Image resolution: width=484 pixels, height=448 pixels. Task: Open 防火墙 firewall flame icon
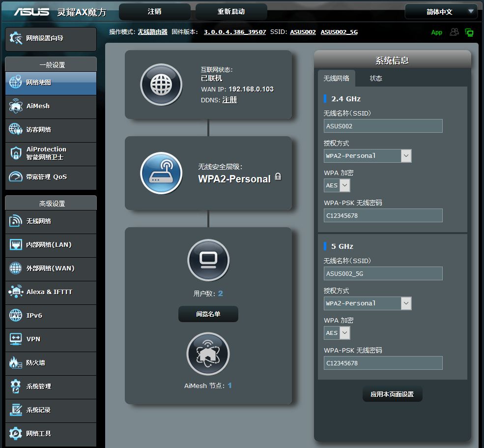click(x=15, y=362)
